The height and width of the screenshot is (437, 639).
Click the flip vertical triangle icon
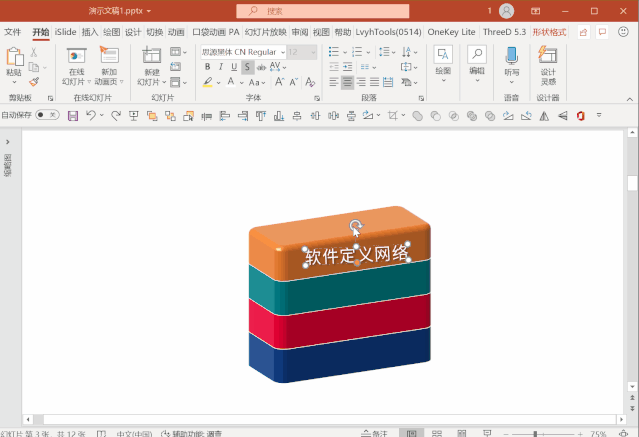point(563,116)
